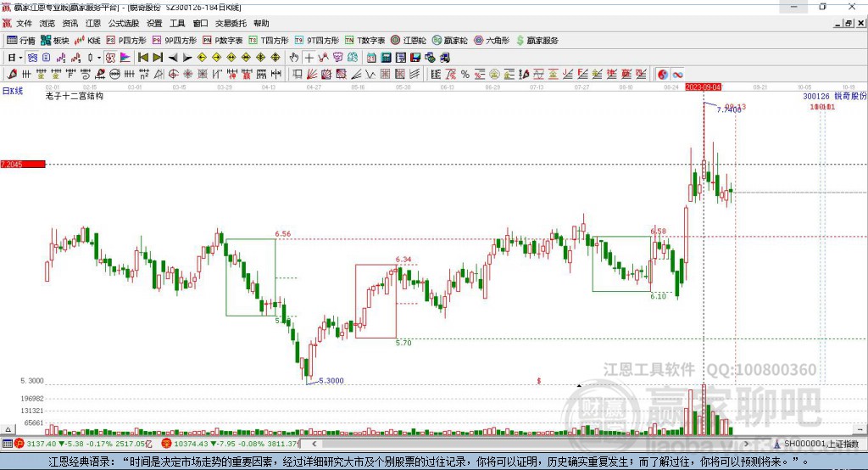
Task: Expand panel with bottom-left triangle button
Action: tap(8, 429)
